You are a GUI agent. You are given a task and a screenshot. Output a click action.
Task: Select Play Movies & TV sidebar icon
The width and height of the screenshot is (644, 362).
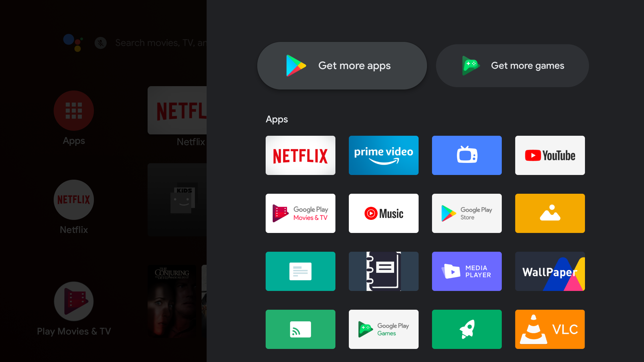click(x=74, y=301)
